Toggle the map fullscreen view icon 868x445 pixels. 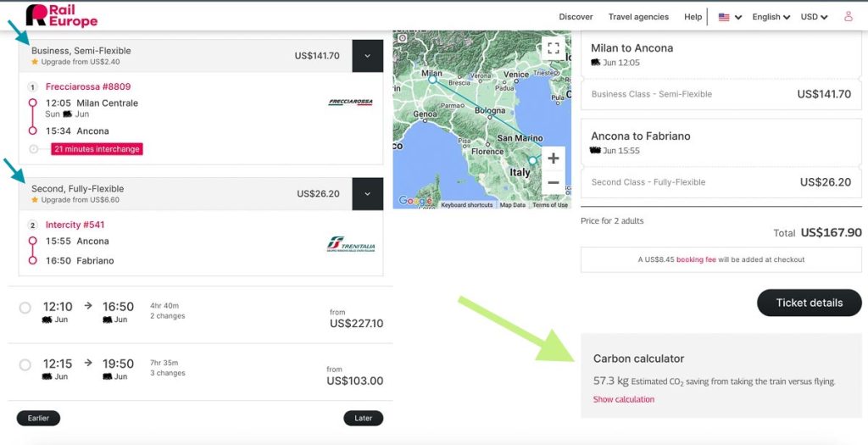(553, 47)
